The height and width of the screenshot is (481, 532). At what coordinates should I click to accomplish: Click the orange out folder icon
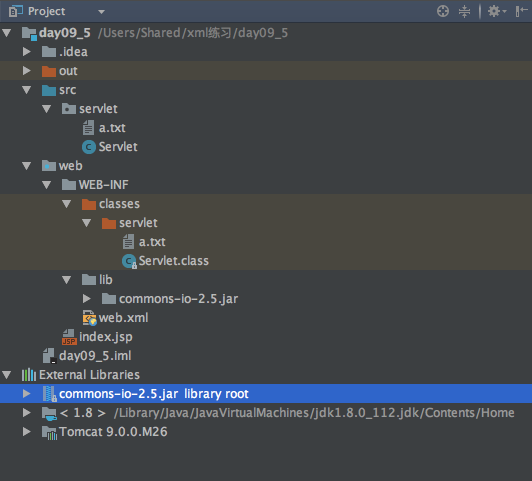49,71
